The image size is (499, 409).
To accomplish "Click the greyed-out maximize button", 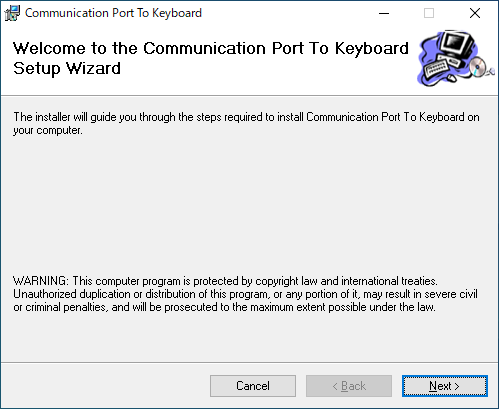I will [x=429, y=13].
